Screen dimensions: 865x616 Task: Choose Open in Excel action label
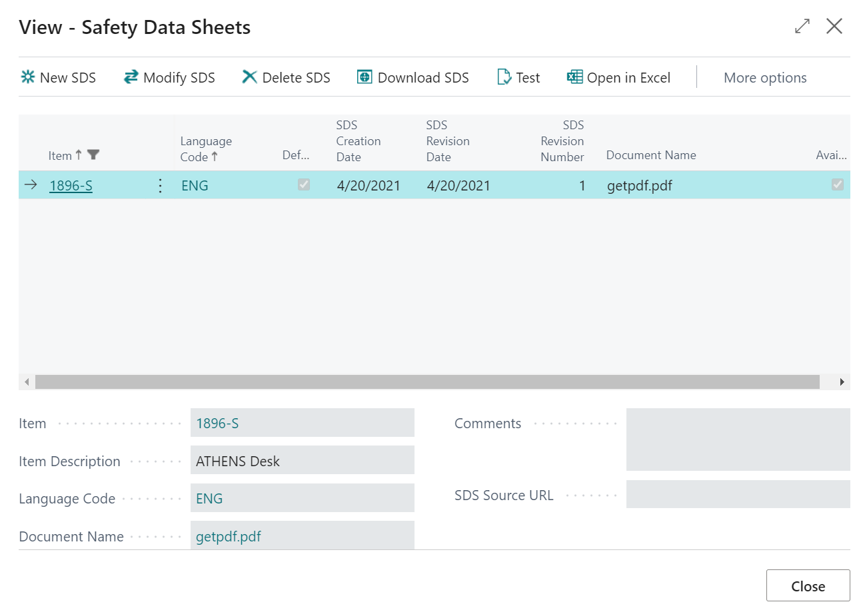click(628, 78)
